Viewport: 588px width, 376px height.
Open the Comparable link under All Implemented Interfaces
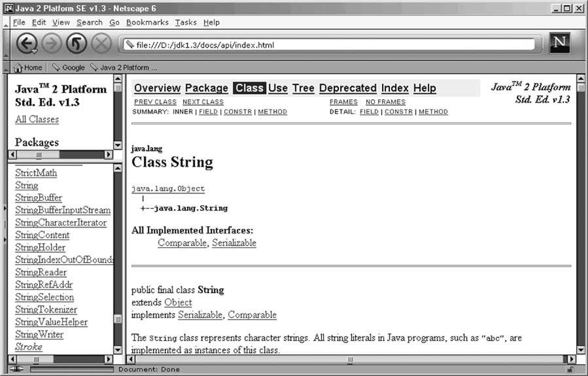tap(182, 243)
